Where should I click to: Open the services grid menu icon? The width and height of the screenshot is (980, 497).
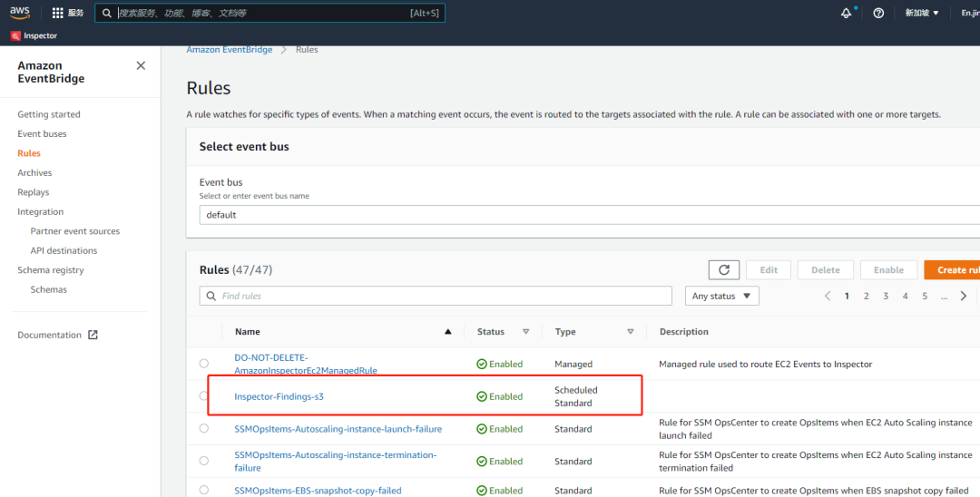coord(58,13)
